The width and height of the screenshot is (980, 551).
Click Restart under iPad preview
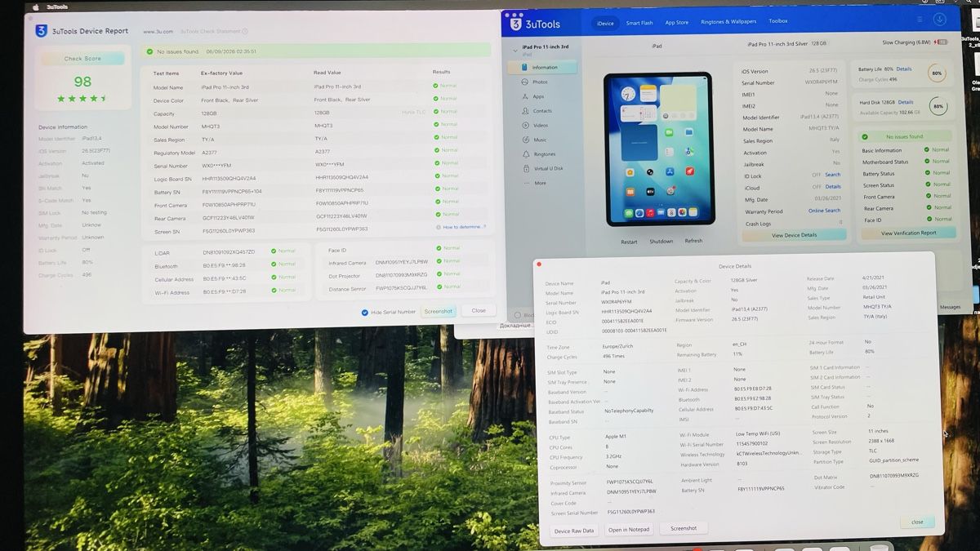(629, 242)
